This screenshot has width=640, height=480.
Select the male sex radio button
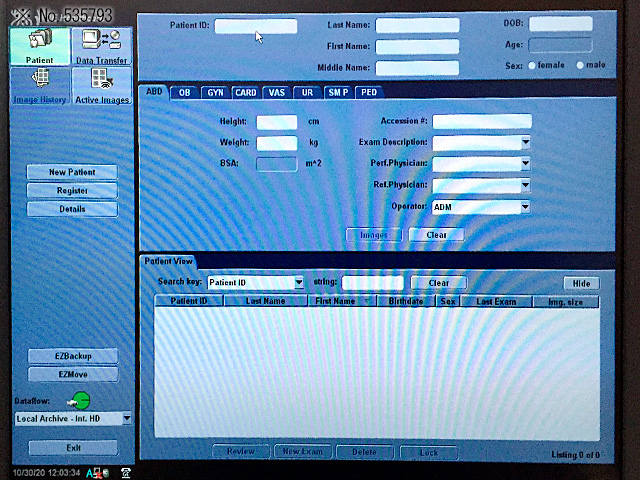[580, 65]
